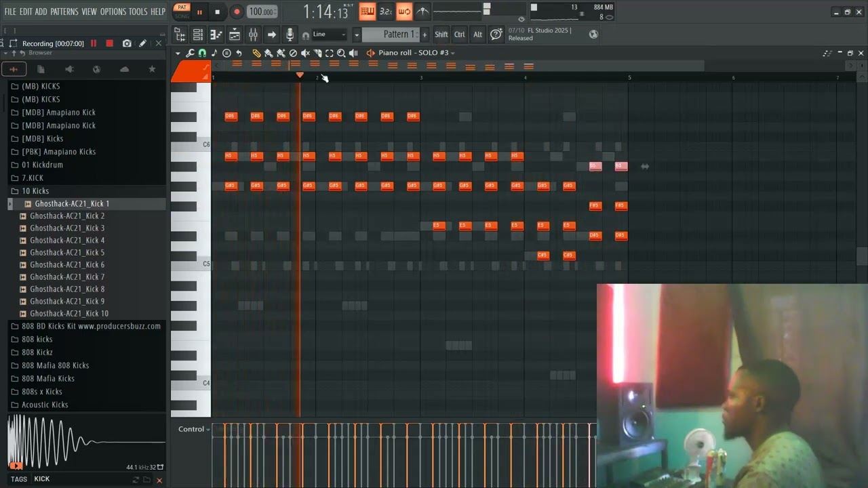Viewport: 868px width, 488px height.
Task: Select Ghosthack-AC21_Kick 5 sample
Action: click(x=67, y=252)
